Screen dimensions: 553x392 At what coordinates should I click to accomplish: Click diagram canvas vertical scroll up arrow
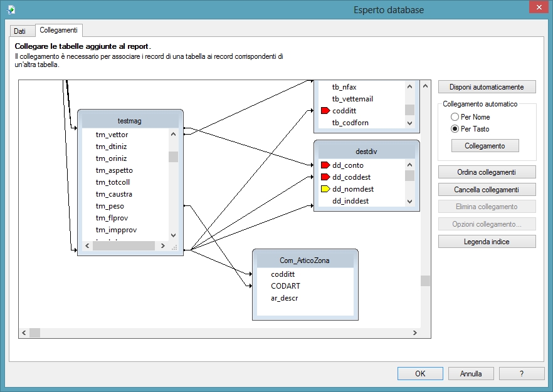pyautogui.click(x=425, y=86)
